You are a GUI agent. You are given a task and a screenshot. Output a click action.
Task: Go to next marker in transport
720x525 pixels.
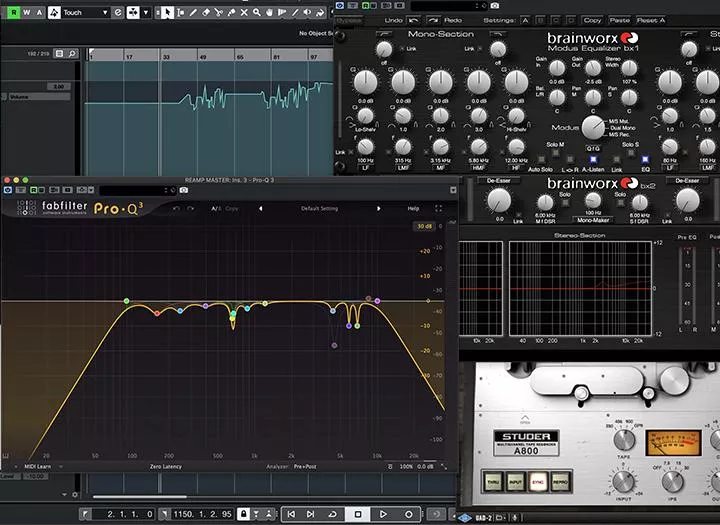(311, 514)
